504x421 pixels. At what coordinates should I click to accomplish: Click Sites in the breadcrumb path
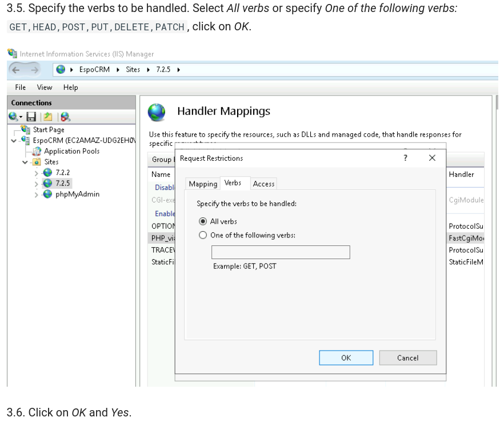[x=133, y=70]
